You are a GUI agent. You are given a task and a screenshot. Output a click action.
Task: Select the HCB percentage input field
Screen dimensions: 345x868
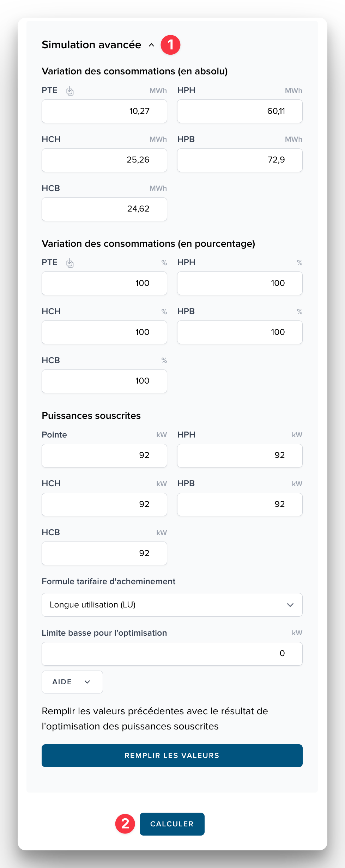click(x=104, y=381)
